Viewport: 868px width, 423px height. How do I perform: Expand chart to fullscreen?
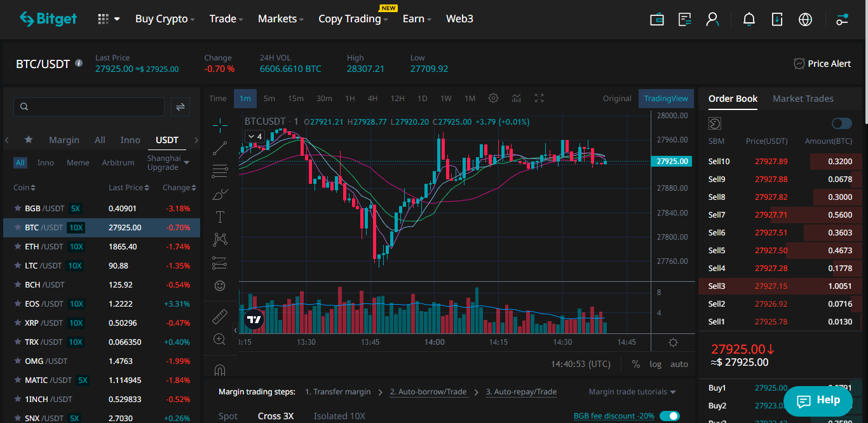pyautogui.click(x=539, y=98)
